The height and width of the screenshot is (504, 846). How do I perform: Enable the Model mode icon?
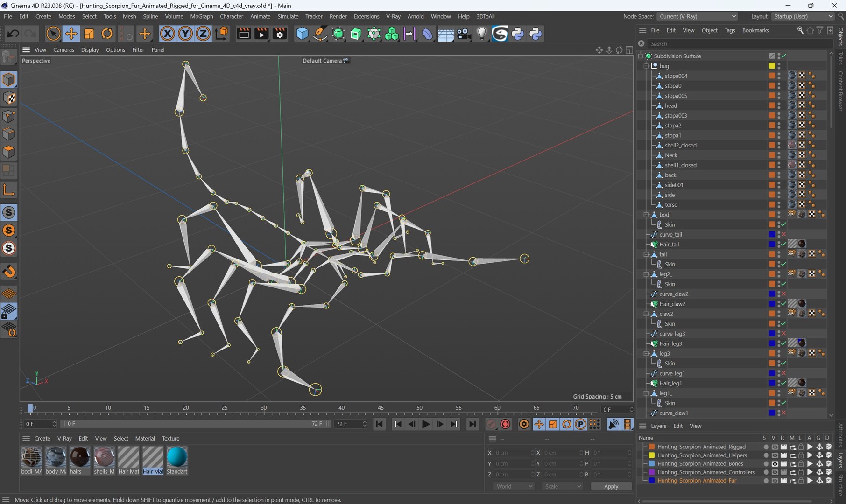pyautogui.click(x=9, y=80)
